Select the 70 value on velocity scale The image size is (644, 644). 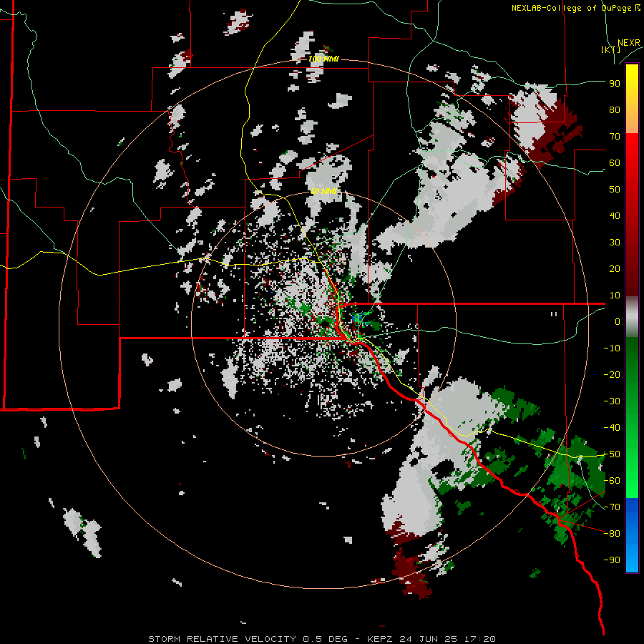pos(615,137)
